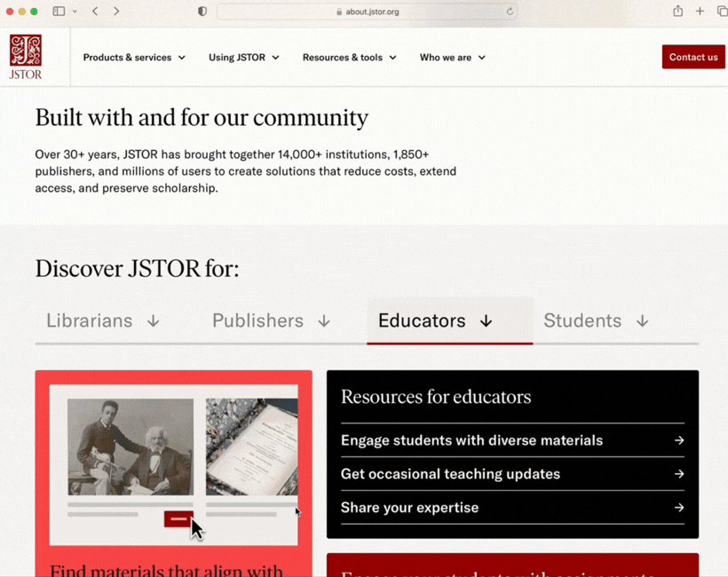The width and height of the screenshot is (728, 577).
Task: Open a new tab with plus icon
Action: click(x=700, y=12)
